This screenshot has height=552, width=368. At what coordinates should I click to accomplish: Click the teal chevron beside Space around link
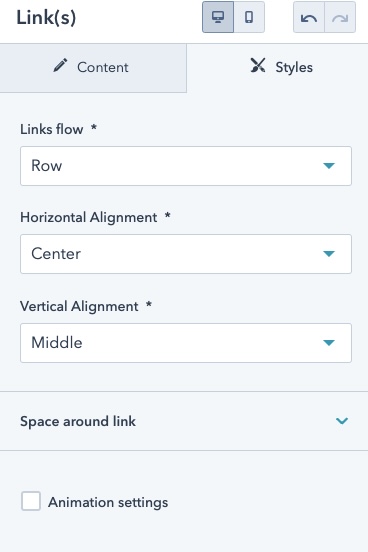pos(342,421)
